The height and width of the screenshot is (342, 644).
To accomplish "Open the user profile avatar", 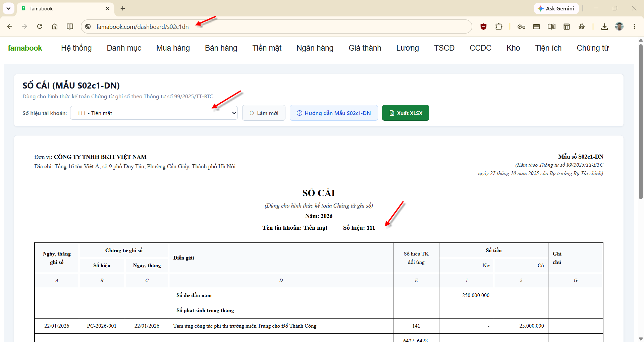I will 620,26.
